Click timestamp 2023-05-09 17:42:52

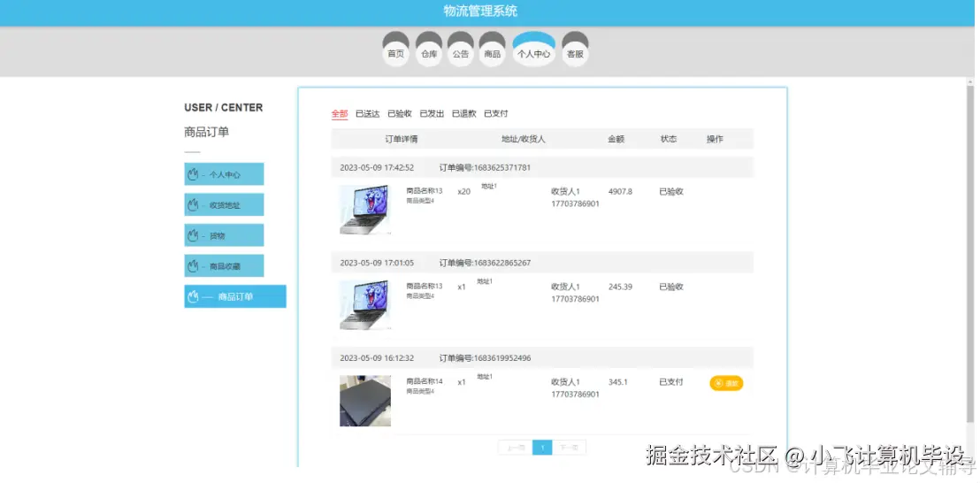[x=377, y=167]
